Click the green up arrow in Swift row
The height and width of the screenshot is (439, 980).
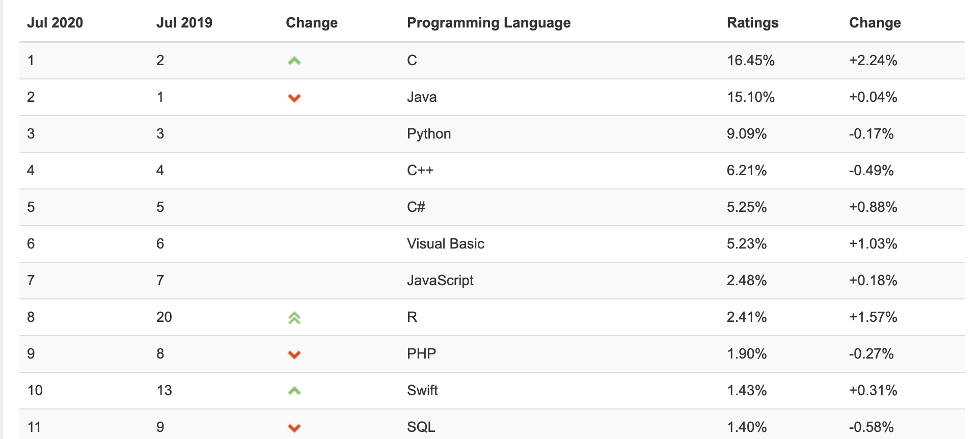pos(294,391)
